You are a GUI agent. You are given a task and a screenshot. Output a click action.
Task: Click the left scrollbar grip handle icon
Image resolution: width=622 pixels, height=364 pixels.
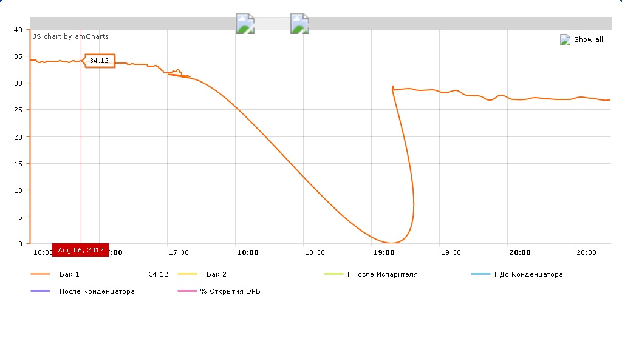click(245, 24)
